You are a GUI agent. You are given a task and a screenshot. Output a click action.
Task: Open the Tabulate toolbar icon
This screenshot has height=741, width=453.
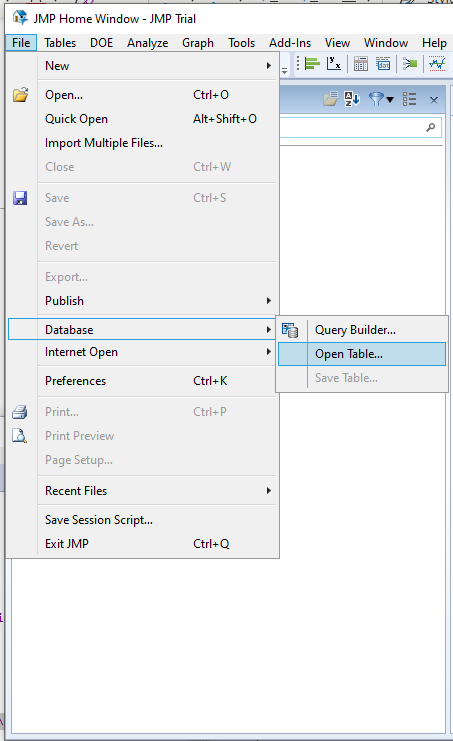point(360,63)
